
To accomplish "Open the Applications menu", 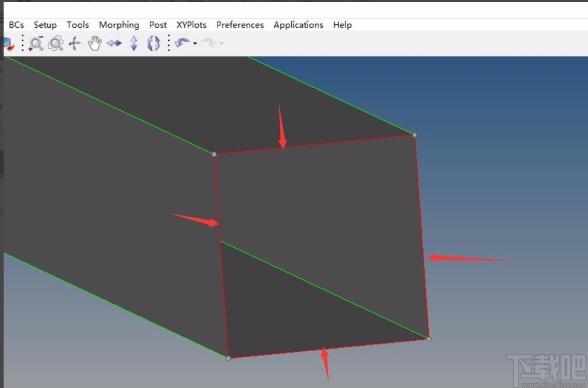I will point(299,25).
